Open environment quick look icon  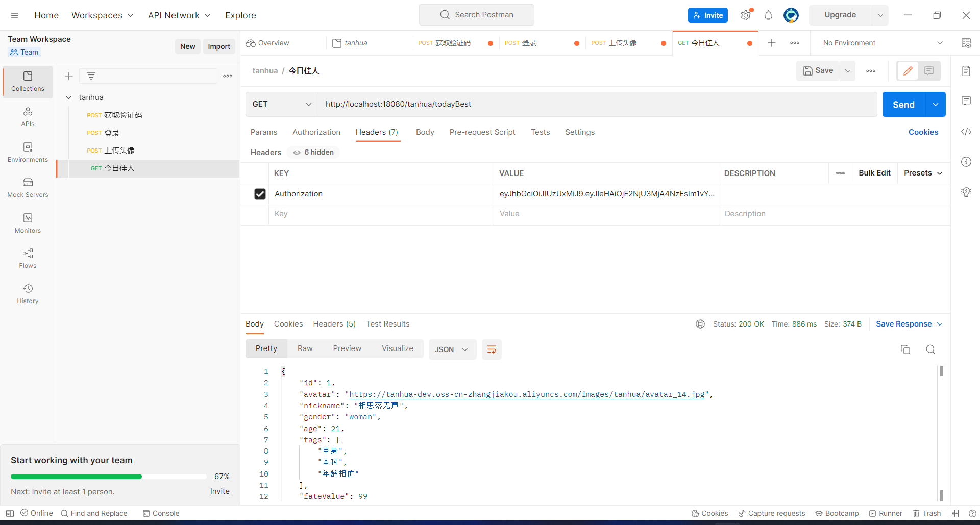(x=966, y=43)
